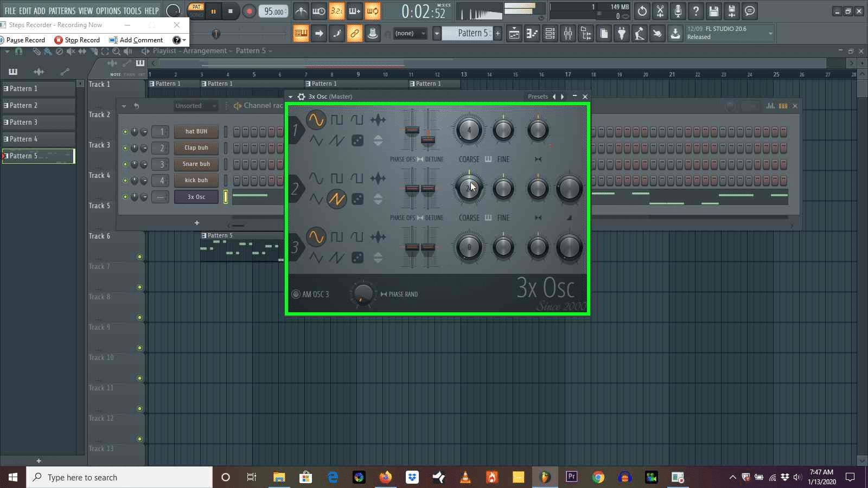Select sawtooth wave shape for oscillator 2
This screenshot has width=868, height=488.
click(337, 200)
